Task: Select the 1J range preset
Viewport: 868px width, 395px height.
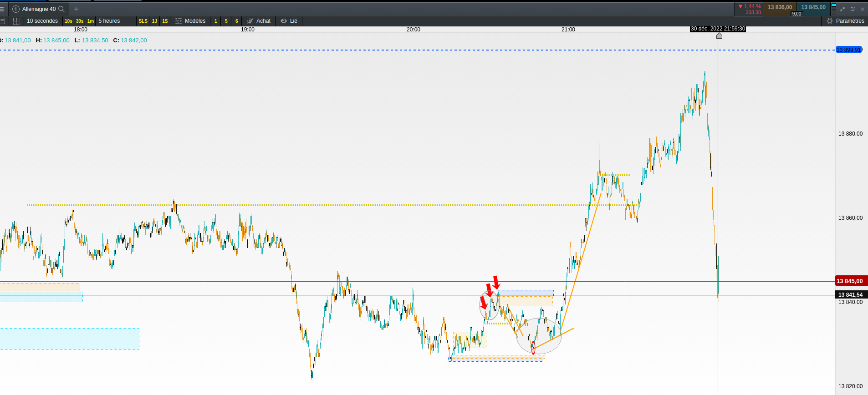Action: [x=154, y=21]
